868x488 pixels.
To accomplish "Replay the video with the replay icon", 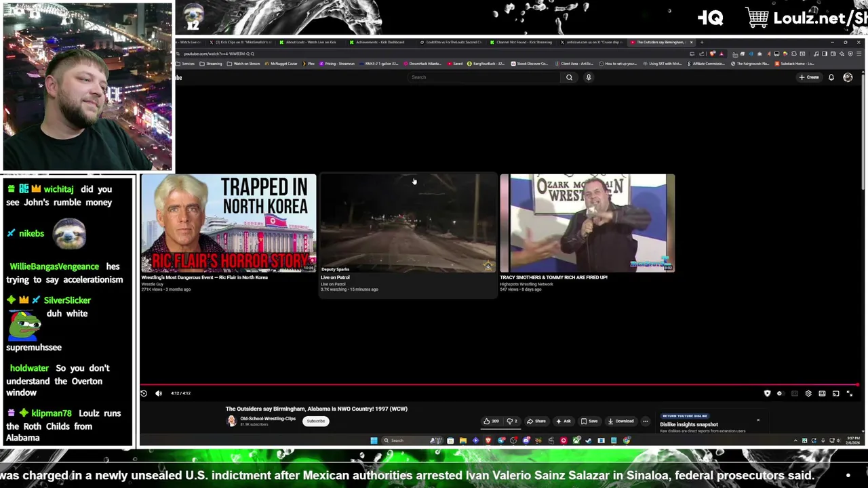I will click(144, 393).
